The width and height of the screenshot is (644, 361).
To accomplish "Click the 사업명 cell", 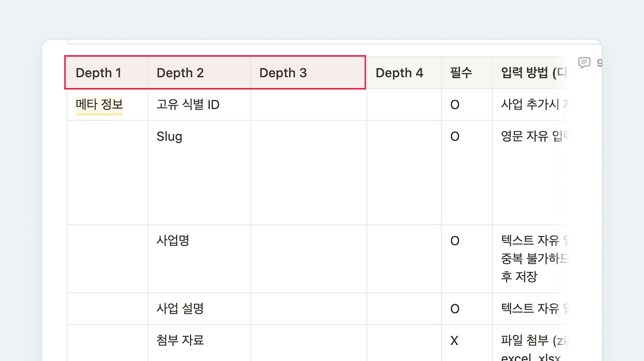I will tap(199, 258).
